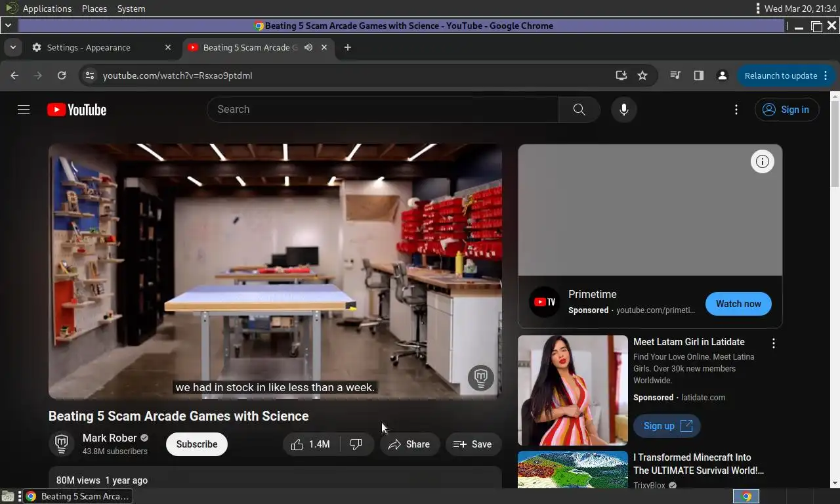View site information icon in address bar
The height and width of the screenshot is (504, 840).
pos(90,75)
